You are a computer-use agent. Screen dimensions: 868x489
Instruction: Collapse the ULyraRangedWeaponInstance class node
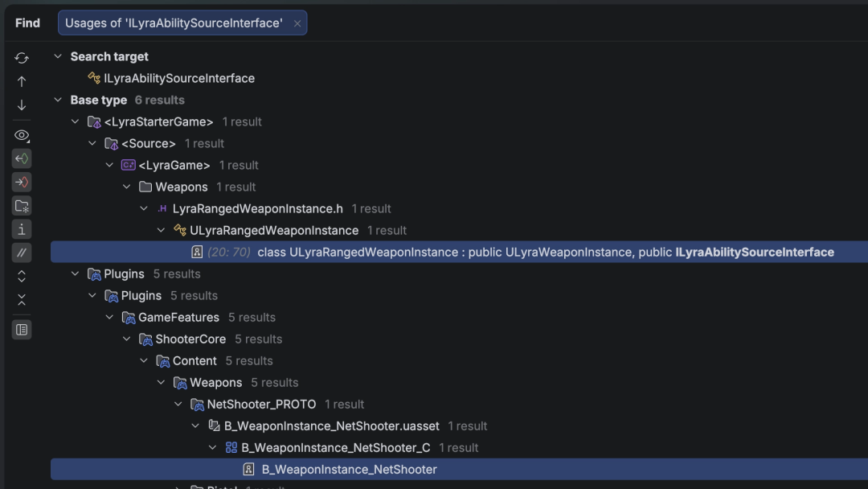tap(161, 230)
